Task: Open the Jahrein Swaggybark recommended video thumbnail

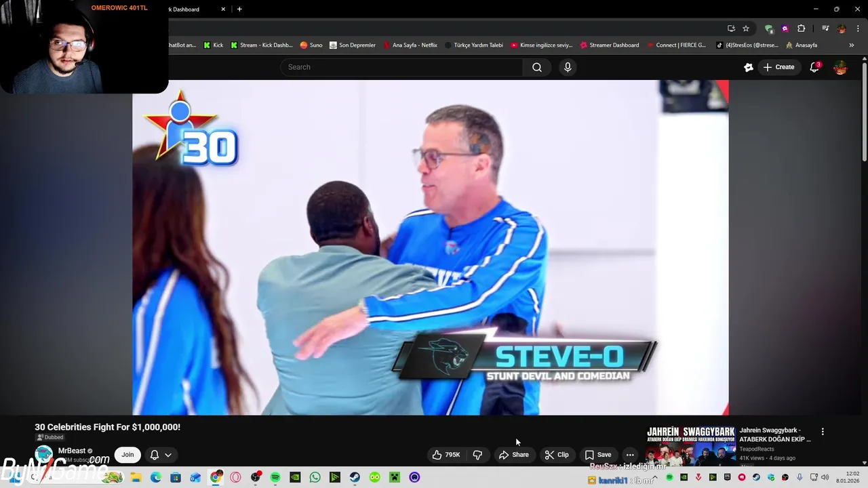Action: (690, 445)
